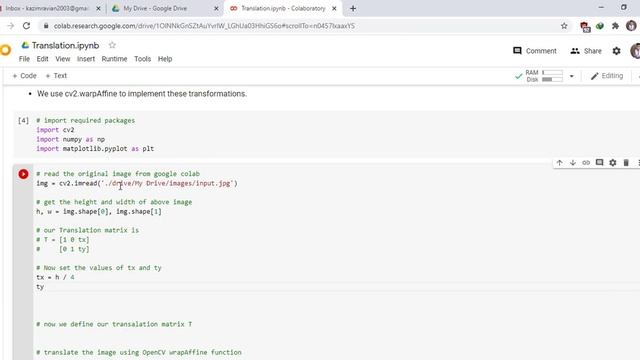This screenshot has width=640, height=360.
Task: Open the Google Drive icon beside the notebook title
Action: [25, 45]
